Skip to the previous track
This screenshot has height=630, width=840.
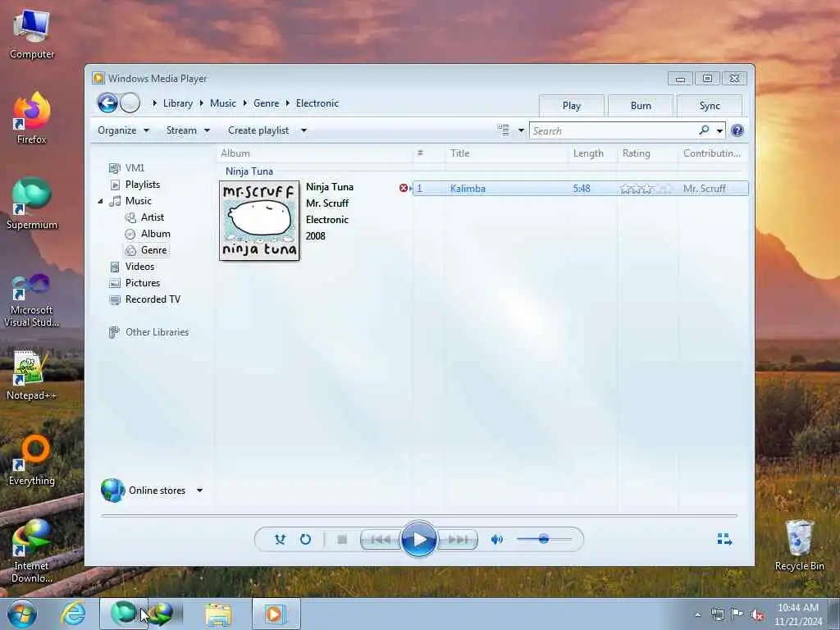[x=381, y=540]
